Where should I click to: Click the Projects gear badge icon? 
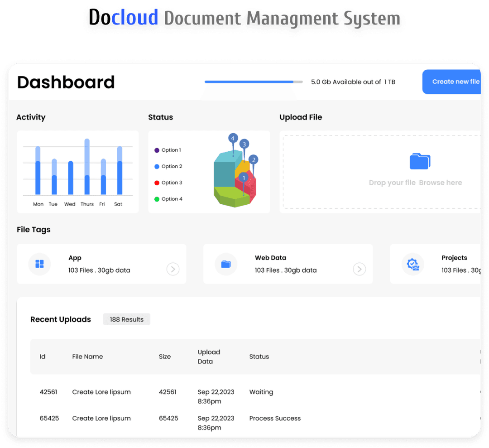pyautogui.click(x=413, y=265)
